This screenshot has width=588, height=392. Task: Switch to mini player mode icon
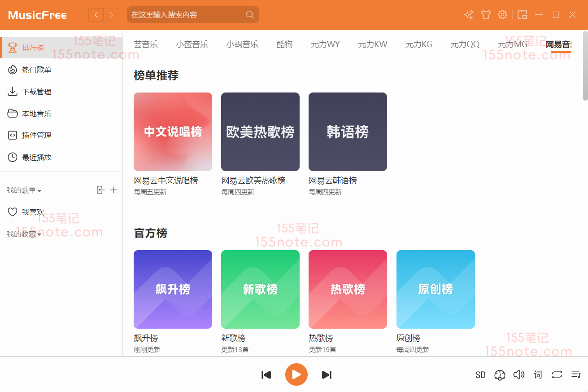pos(522,15)
